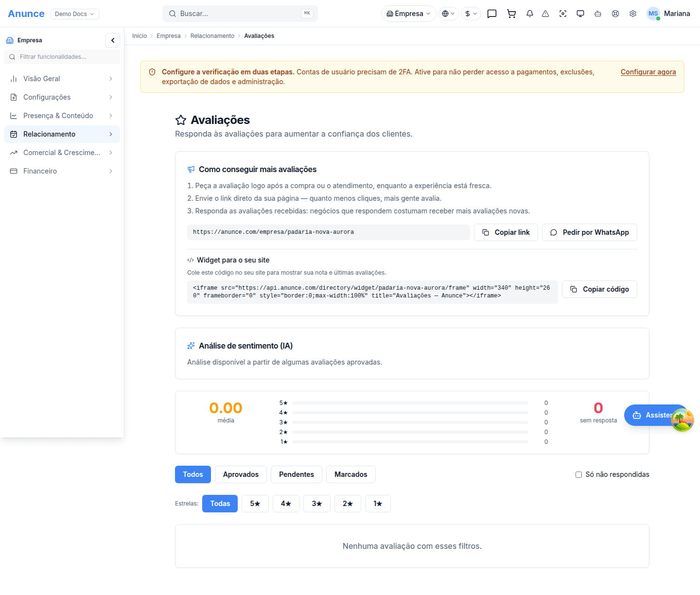Click the star icon beside Avaliações heading
Viewport: 700px width, 595px height.
[181, 120]
